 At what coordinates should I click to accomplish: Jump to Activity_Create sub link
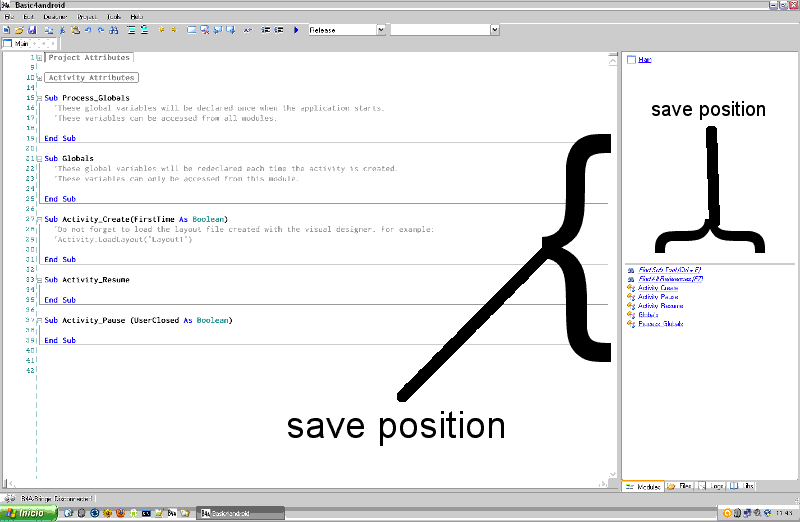(x=658, y=288)
